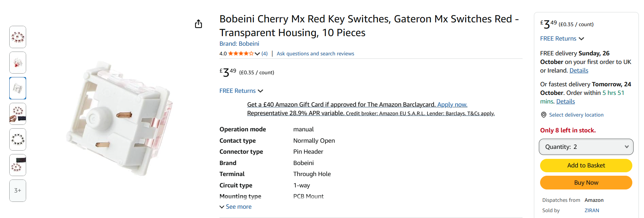The image size is (644, 218).
Task: Select the first product thumbnail
Action: pos(18,37)
